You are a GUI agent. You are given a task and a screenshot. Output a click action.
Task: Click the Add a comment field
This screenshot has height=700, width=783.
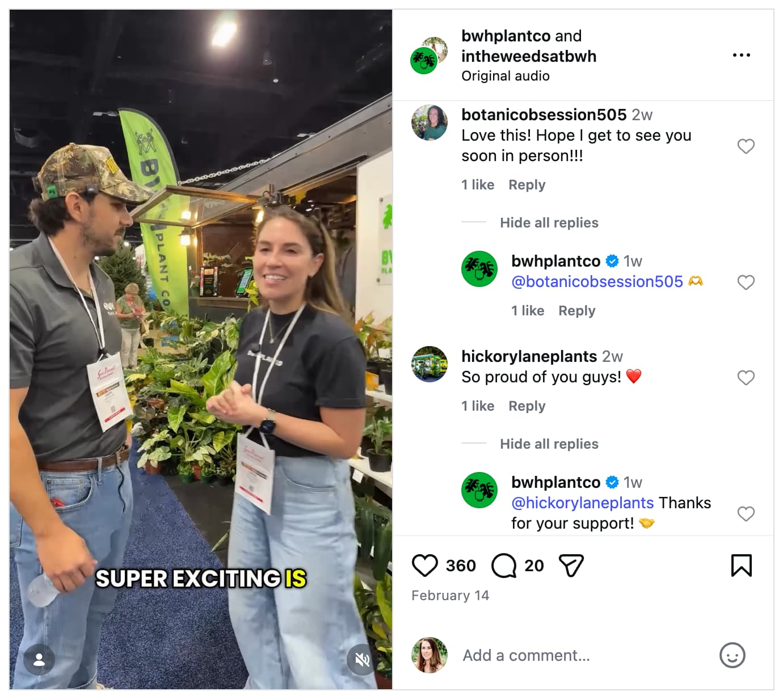point(525,655)
